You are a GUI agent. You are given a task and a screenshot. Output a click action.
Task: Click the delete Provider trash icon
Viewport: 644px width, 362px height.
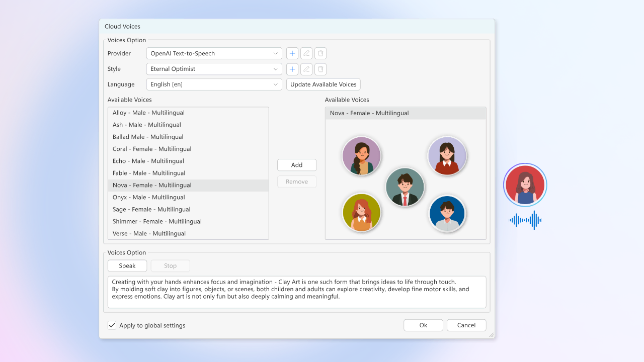(320, 53)
